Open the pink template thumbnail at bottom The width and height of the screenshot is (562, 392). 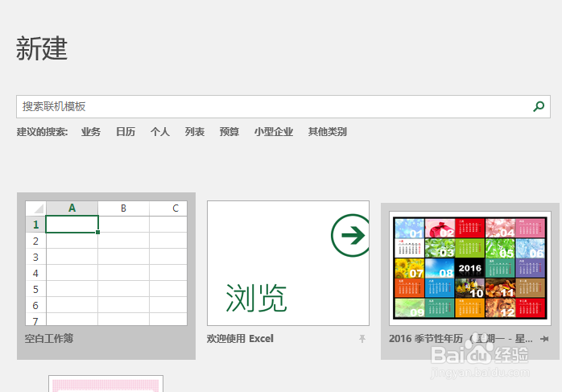pos(105,384)
